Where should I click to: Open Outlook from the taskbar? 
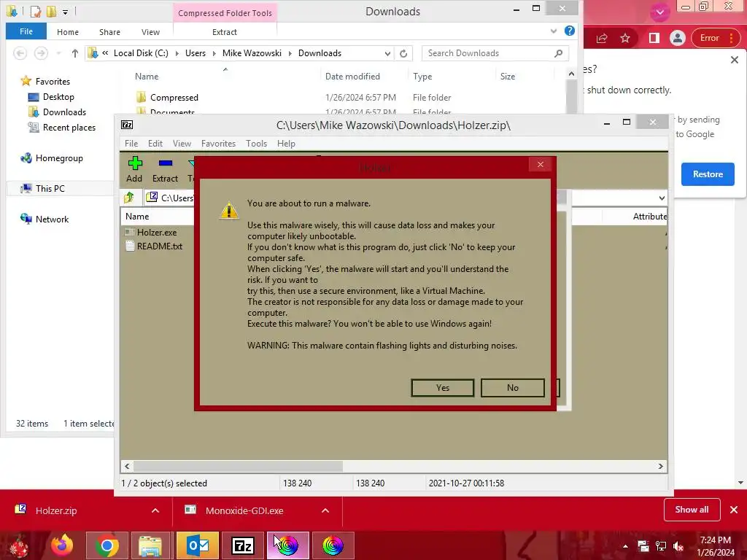tap(197, 545)
